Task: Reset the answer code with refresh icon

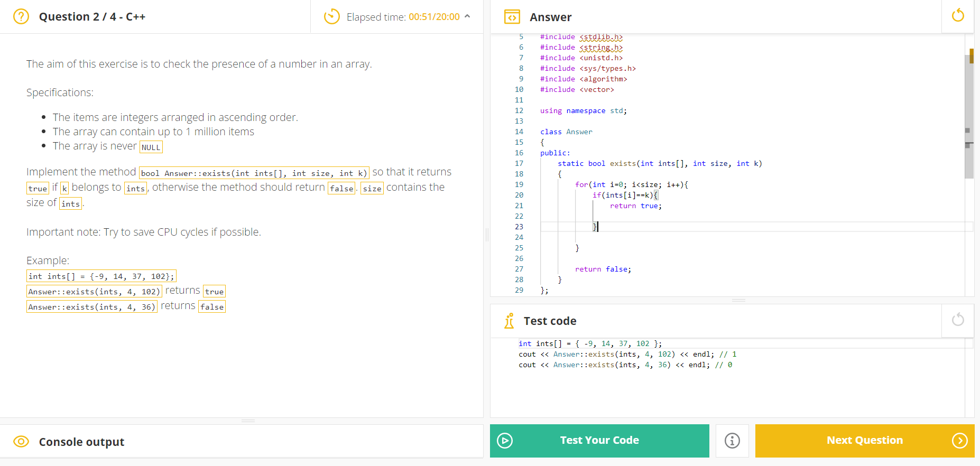Action: [958, 15]
